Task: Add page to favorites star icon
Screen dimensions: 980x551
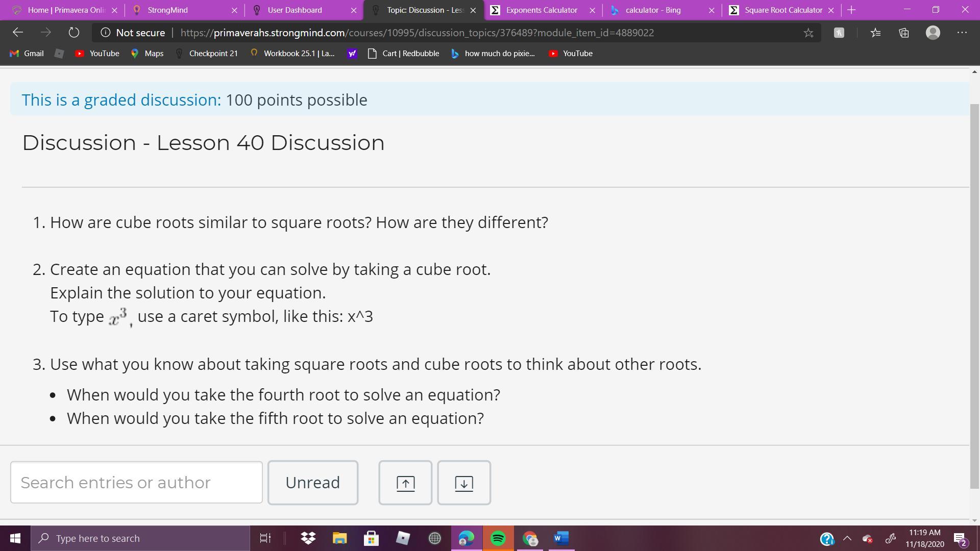Action: pos(808,33)
